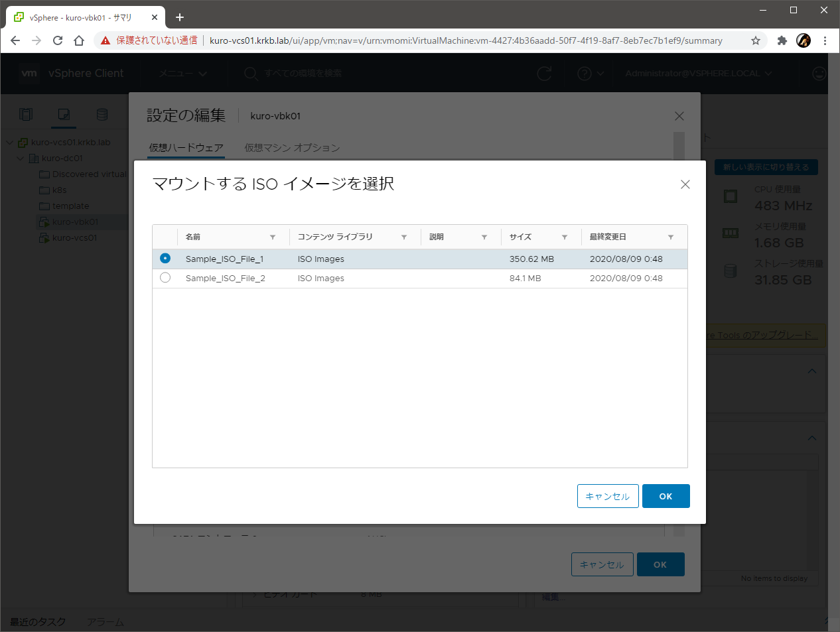Bookmark this page with the star icon
The image size is (840, 632).
click(x=756, y=40)
